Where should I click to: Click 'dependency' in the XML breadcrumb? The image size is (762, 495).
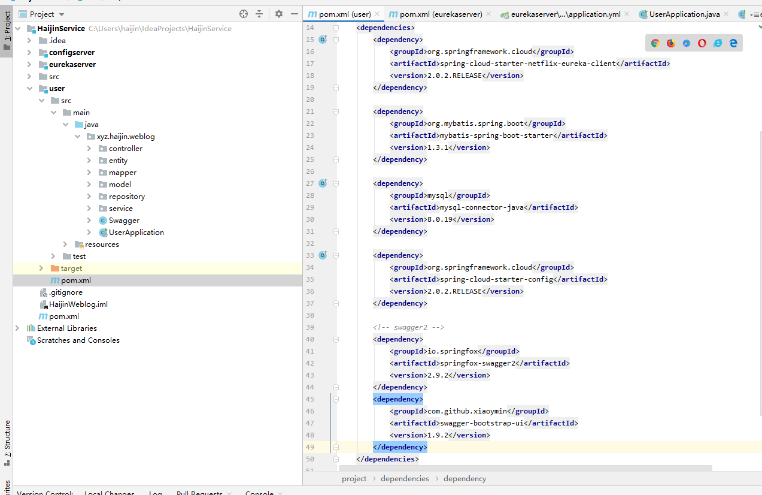tap(465, 478)
